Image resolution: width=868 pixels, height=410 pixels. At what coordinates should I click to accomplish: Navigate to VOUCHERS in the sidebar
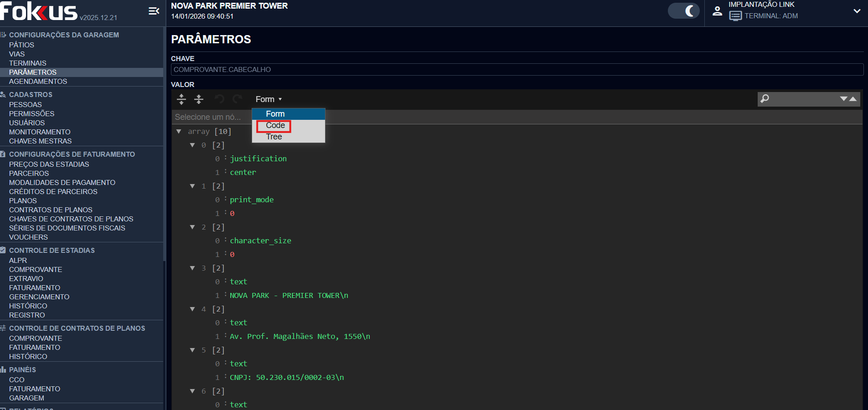pos(28,237)
